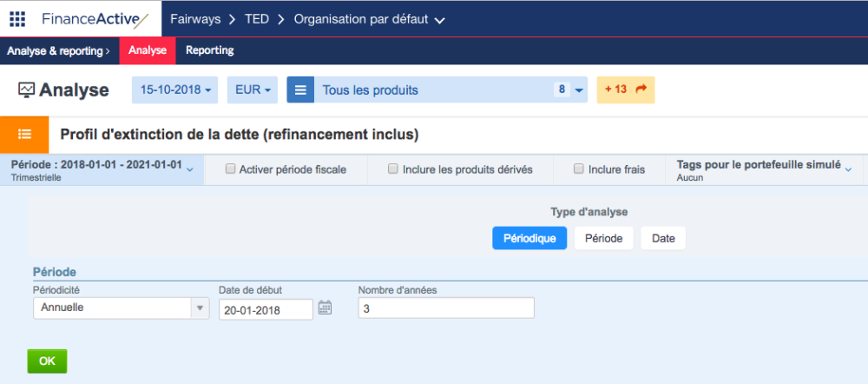This screenshot has width=868, height=384.
Task: Check Inclure les produits dérivés
Action: (393, 169)
